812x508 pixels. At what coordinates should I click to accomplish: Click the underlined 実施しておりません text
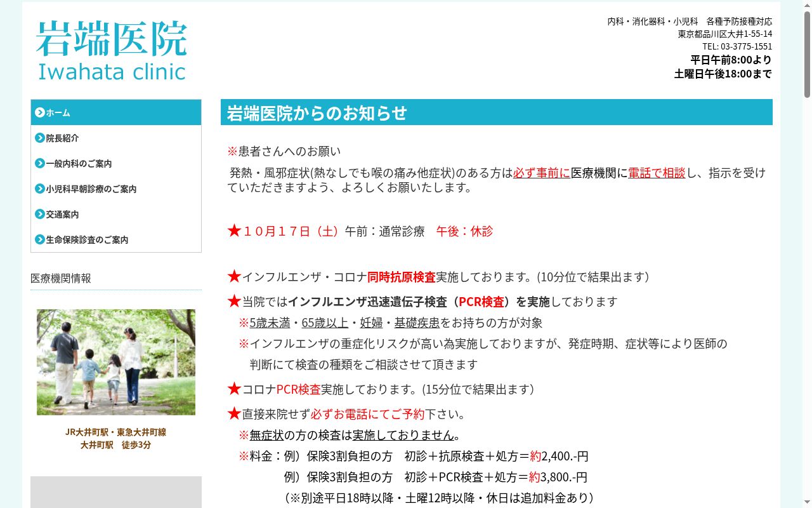(403, 435)
